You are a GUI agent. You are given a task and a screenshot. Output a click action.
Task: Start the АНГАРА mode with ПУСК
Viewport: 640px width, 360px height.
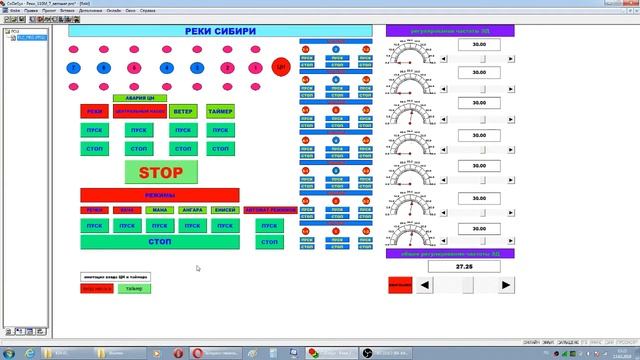pos(193,226)
